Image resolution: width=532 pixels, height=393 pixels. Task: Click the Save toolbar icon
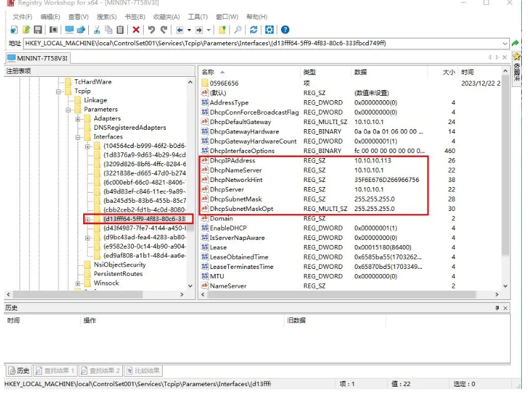click(38, 30)
